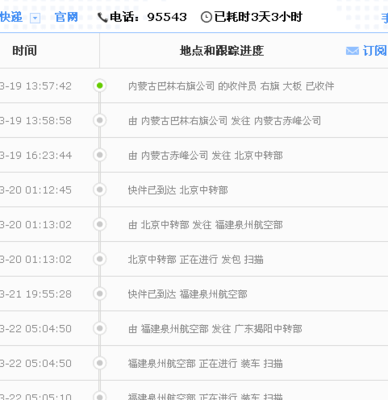Viewport: 388px width, 400px height.
Task: Click the green timeline marker at 13:57:42
Action: (100, 86)
